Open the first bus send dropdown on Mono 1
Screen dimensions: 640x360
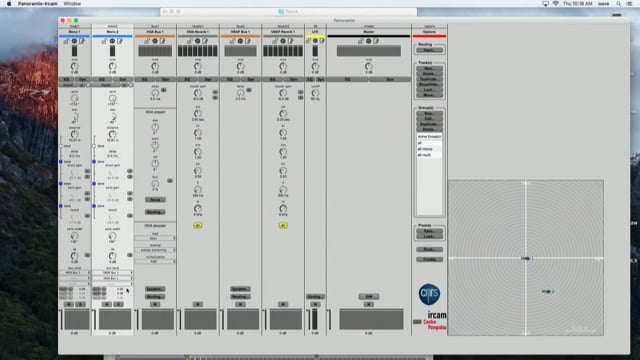pyautogui.click(x=75, y=273)
